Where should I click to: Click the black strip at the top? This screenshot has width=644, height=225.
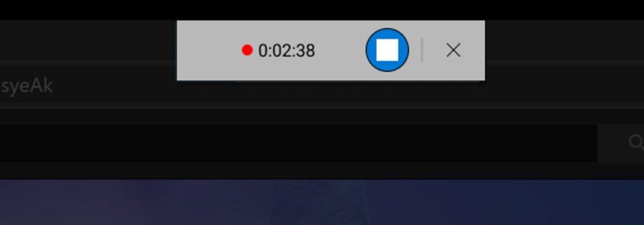point(322,10)
